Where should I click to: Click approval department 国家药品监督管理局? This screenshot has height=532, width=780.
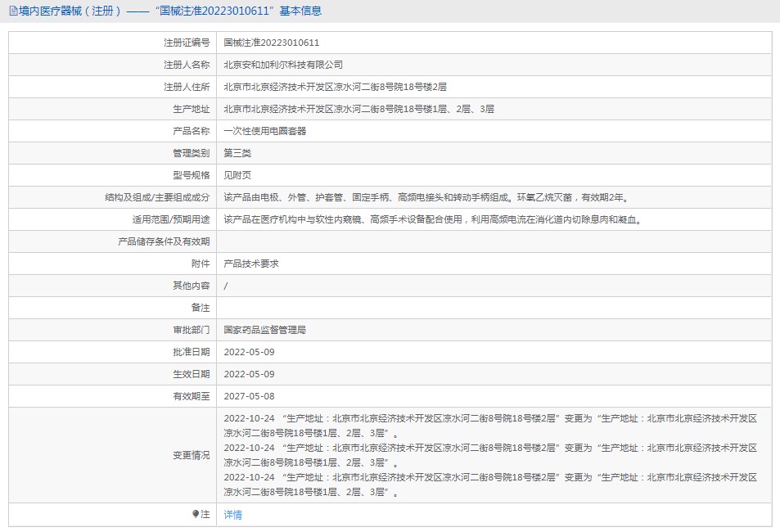264,330
